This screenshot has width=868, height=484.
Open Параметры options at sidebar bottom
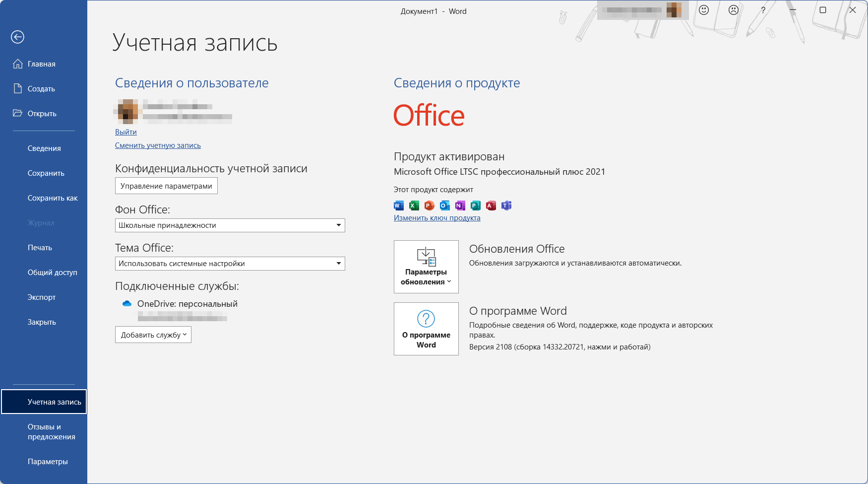tap(48, 462)
